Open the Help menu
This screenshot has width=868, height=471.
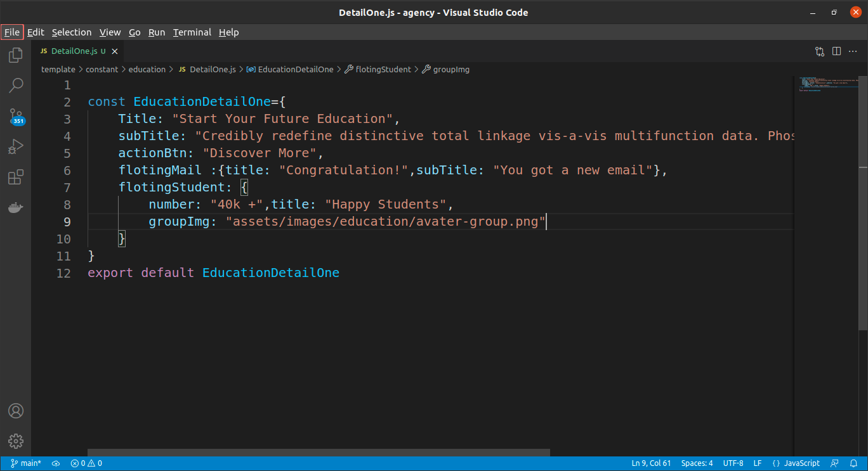pos(229,32)
